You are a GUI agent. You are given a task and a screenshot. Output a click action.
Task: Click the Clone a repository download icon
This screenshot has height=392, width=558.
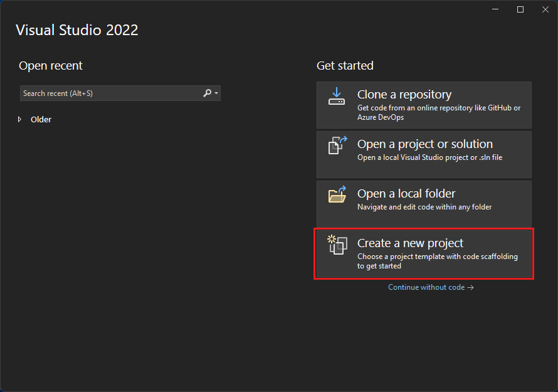(x=337, y=97)
